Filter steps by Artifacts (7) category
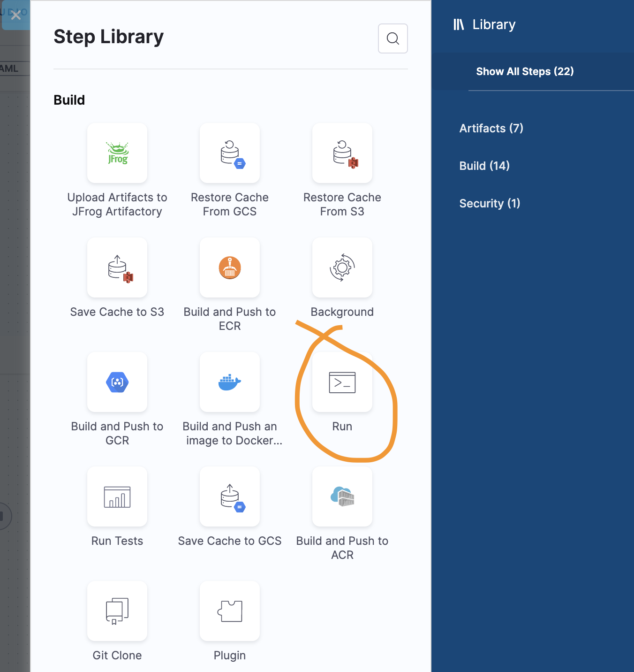Image resolution: width=634 pixels, height=672 pixels. pyautogui.click(x=491, y=128)
